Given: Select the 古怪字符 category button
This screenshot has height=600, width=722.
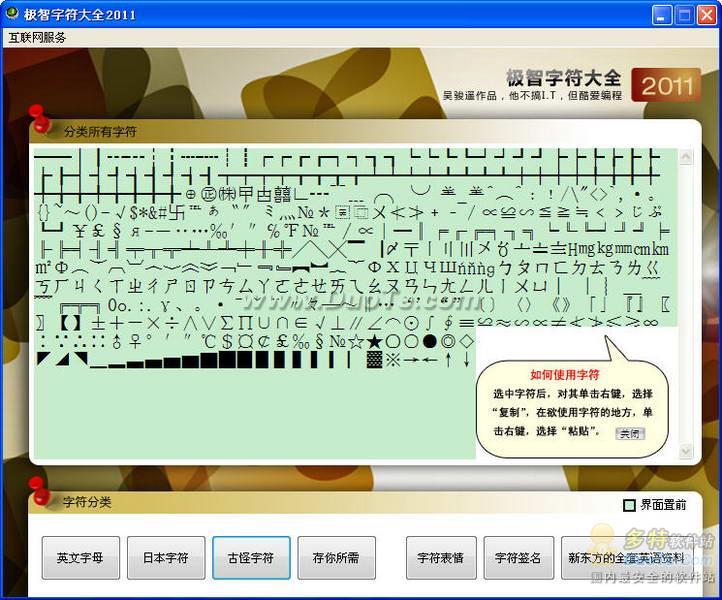Looking at the screenshot, I should (251, 558).
